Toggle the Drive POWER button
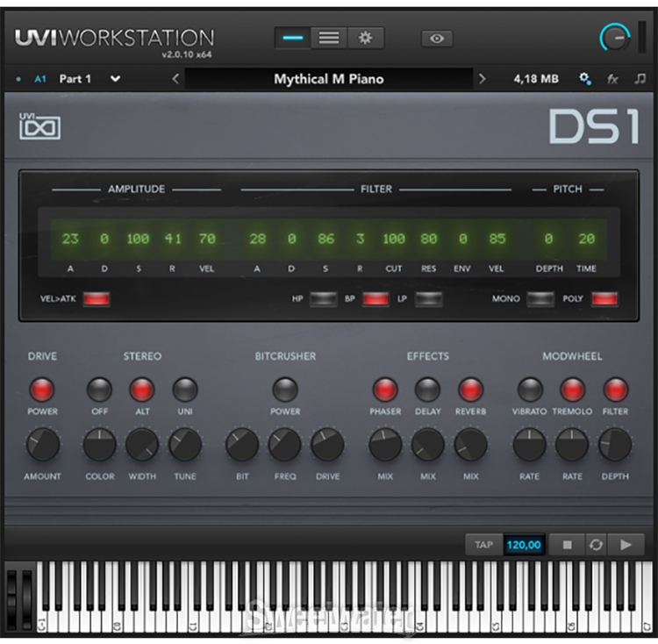 click(42, 390)
